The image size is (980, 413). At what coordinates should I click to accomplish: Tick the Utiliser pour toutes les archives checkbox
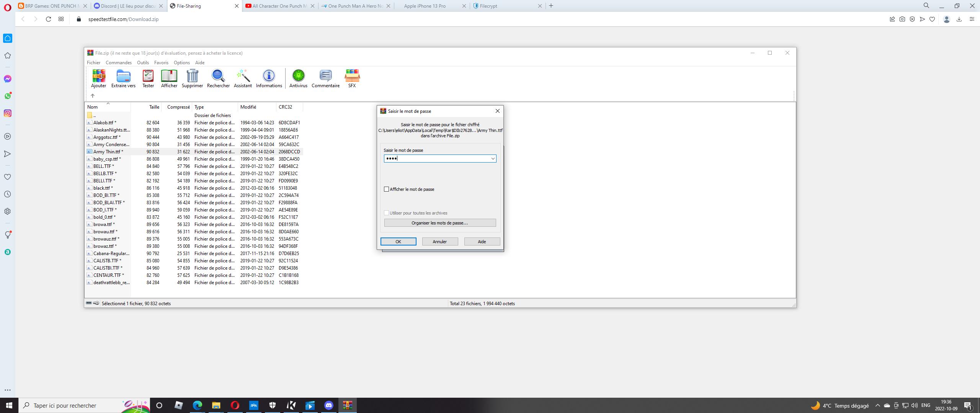coord(387,213)
